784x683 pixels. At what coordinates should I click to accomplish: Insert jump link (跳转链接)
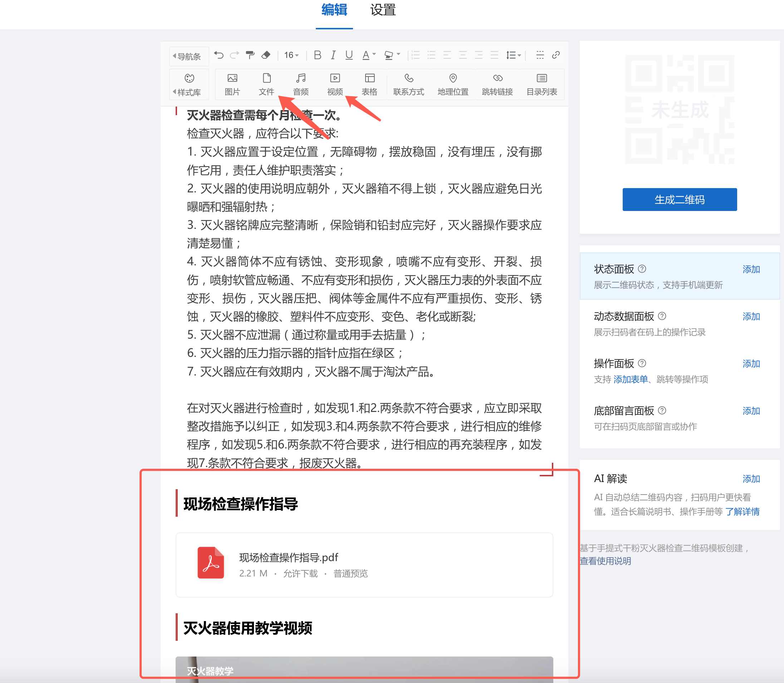pyautogui.click(x=498, y=84)
